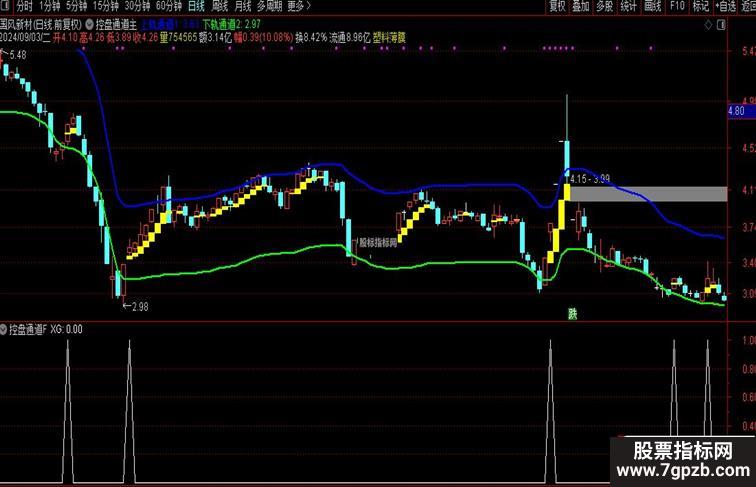Select the 日线 daily chart tab
The height and width of the screenshot is (487, 756).
click(196, 6)
